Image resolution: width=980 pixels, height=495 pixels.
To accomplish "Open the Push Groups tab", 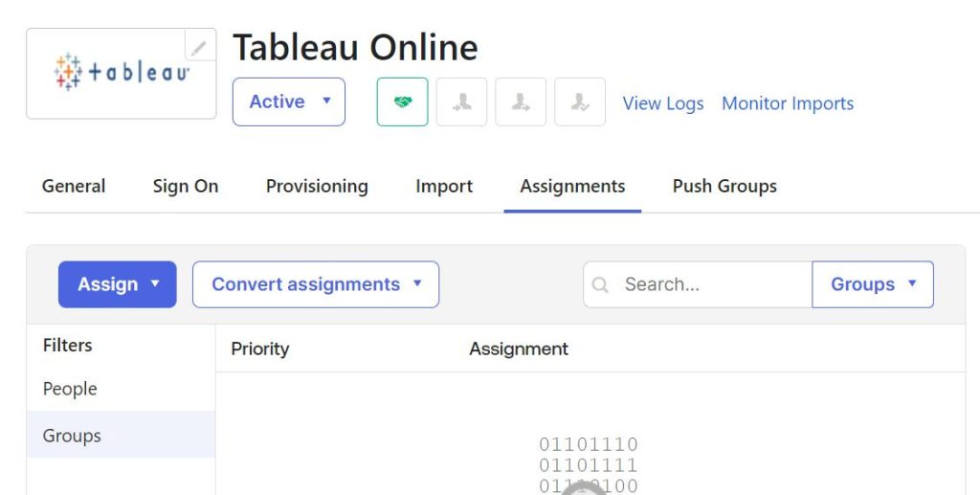I will pyautogui.click(x=724, y=187).
